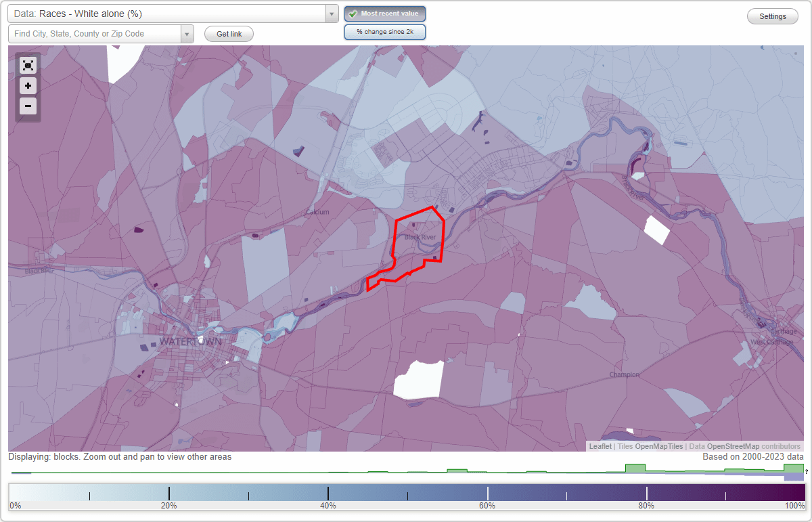The image size is (812, 522).
Task: Click the 60% mark on color legend
Action: tap(487, 506)
